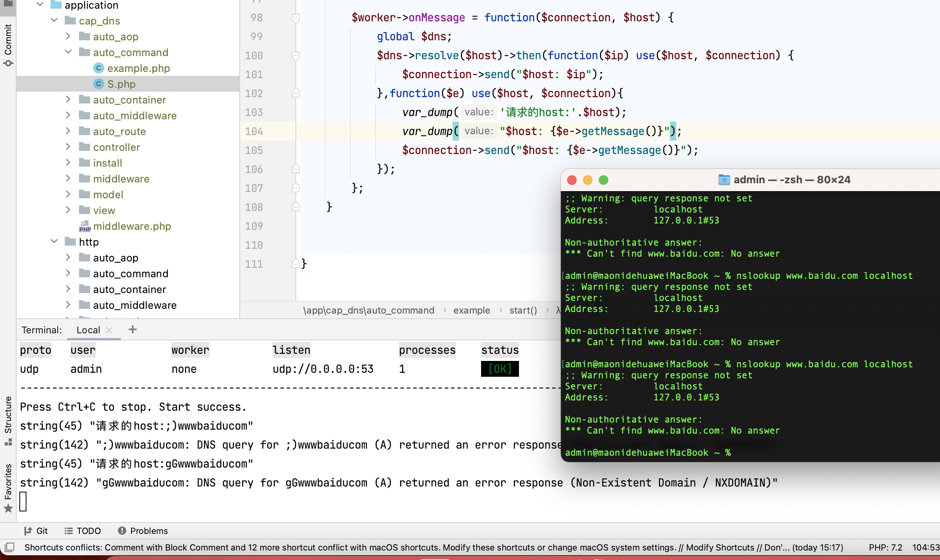Toggle code fold at line 100
The width and height of the screenshot is (940, 560).
[295, 56]
